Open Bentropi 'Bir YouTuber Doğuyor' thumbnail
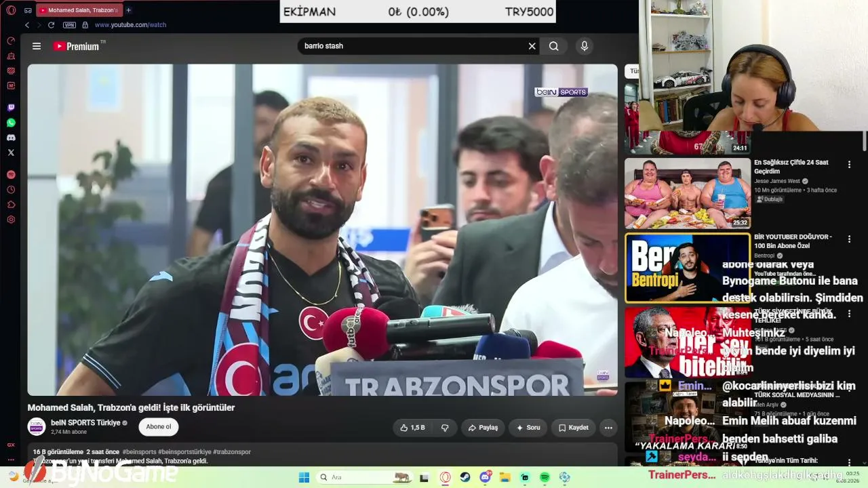Viewport: 868px width, 488px height. point(688,268)
